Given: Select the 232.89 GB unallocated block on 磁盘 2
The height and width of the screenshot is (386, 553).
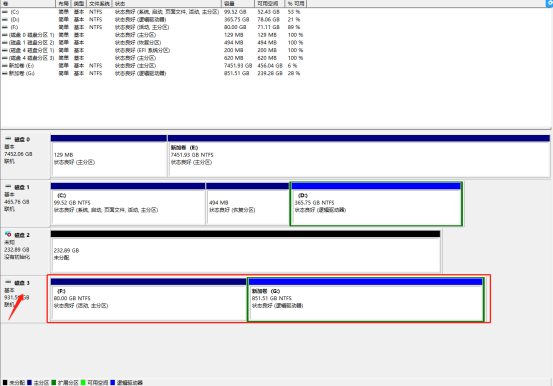Looking at the screenshot, I should [245, 251].
